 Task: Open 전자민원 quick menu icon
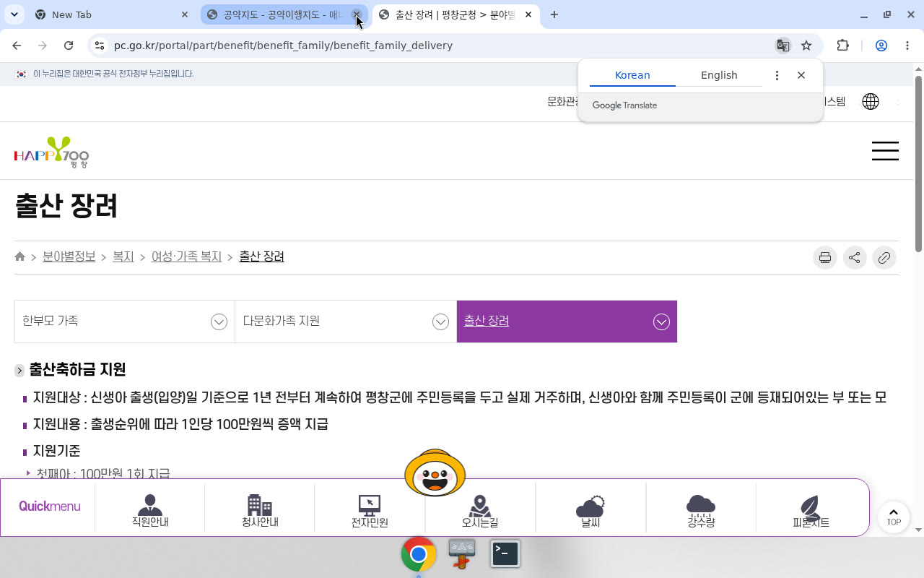[x=370, y=511]
